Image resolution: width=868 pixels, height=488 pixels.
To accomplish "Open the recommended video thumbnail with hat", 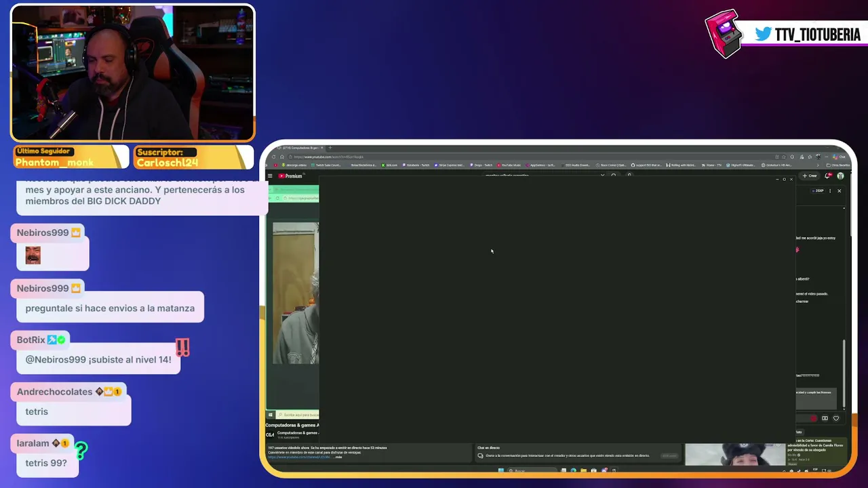I will click(x=735, y=455).
